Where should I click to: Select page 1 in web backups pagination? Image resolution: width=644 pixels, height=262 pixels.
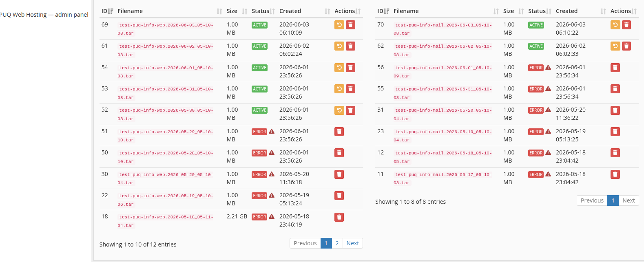[x=326, y=243]
